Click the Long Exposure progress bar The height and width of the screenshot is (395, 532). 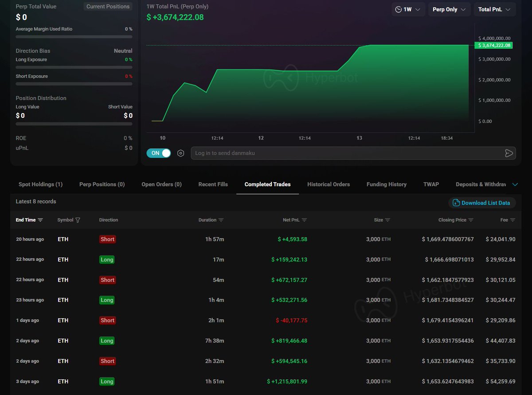point(74,67)
